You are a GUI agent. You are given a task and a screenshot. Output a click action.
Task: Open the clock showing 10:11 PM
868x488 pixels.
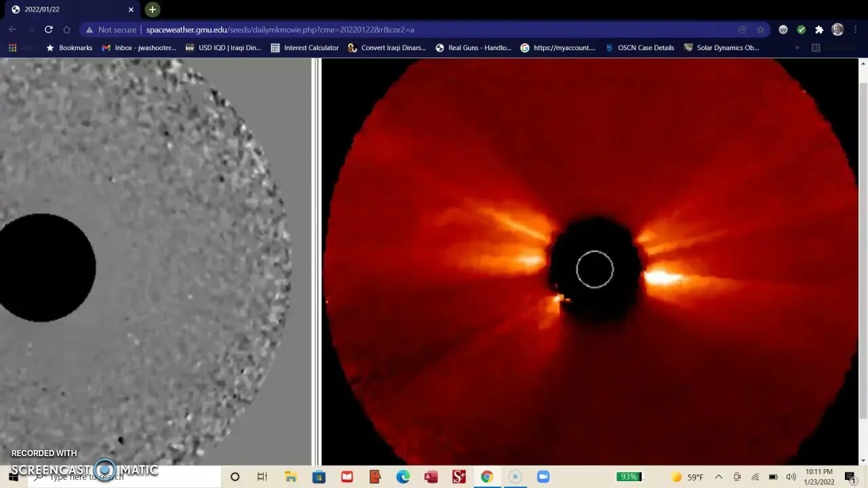pos(819,476)
